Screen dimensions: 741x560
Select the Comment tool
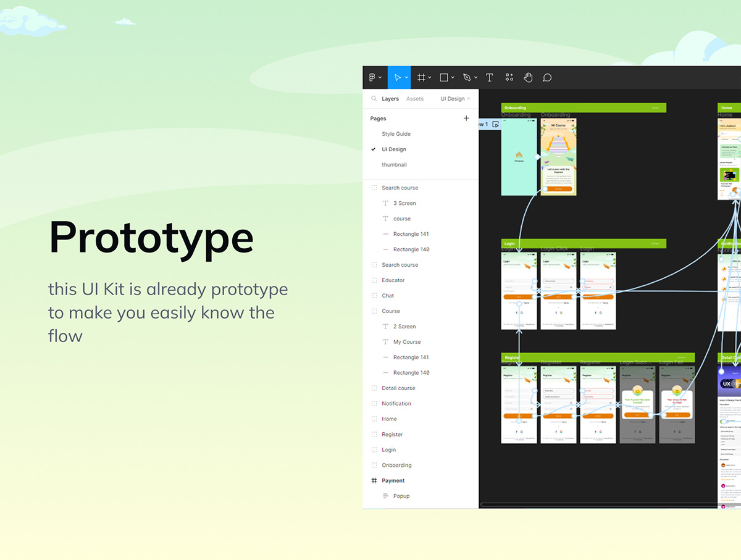(x=547, y=78)
